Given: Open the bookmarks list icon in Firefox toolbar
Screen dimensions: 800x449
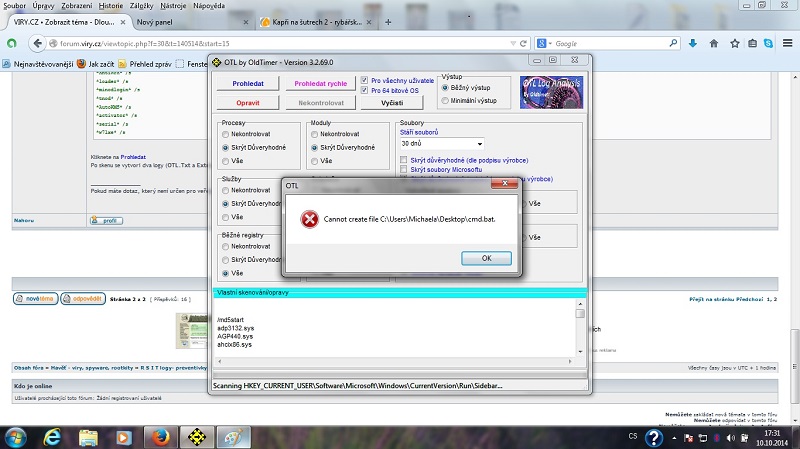Looking at the screenshot, I should (753, 43).
